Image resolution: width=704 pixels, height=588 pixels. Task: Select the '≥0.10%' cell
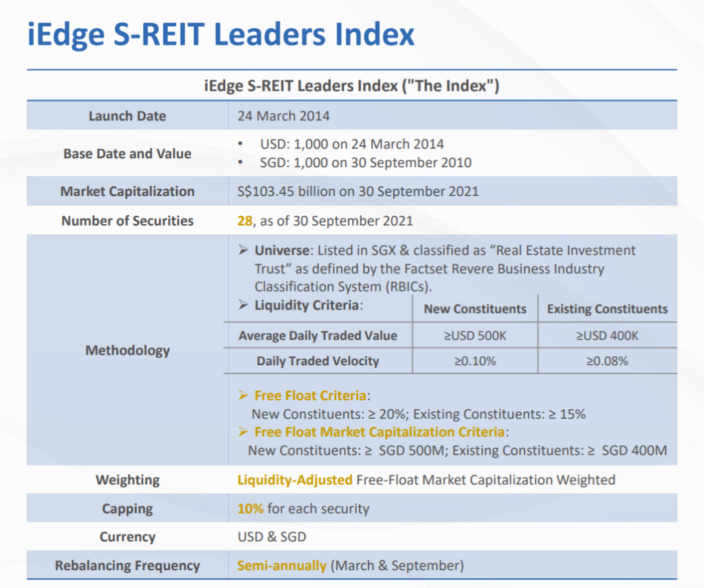(x=475, y=361)
